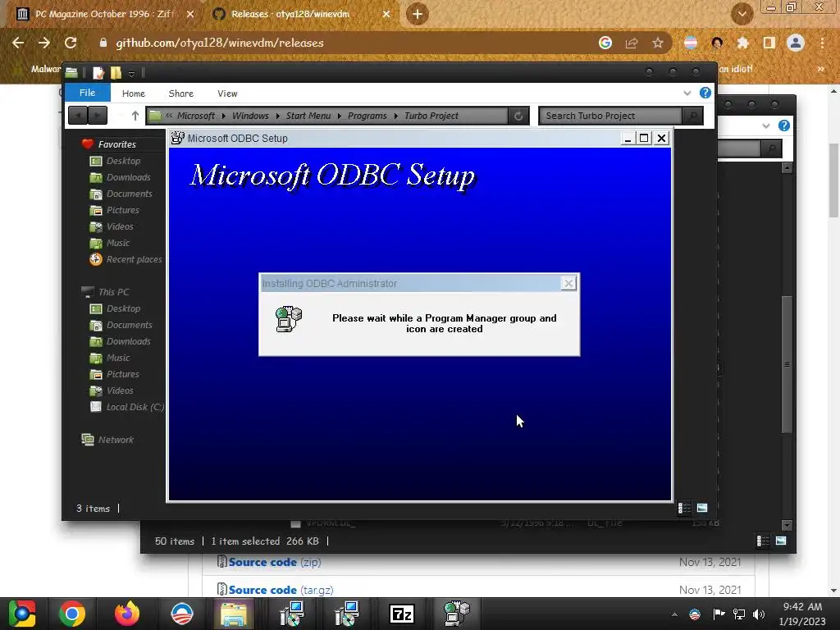
Task: Open Home ribbon tab in explorer
Action: tap(134, 94)
